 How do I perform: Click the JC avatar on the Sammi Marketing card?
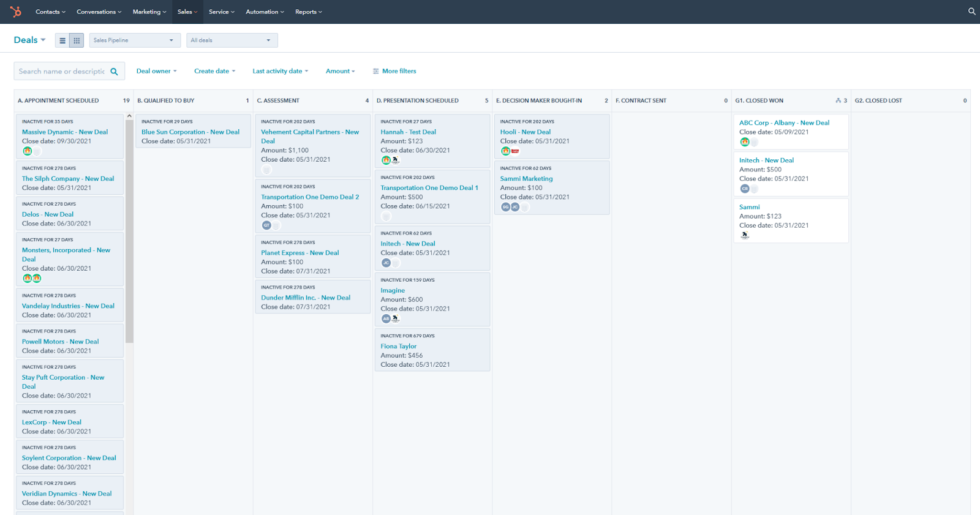tap(515, 207)
